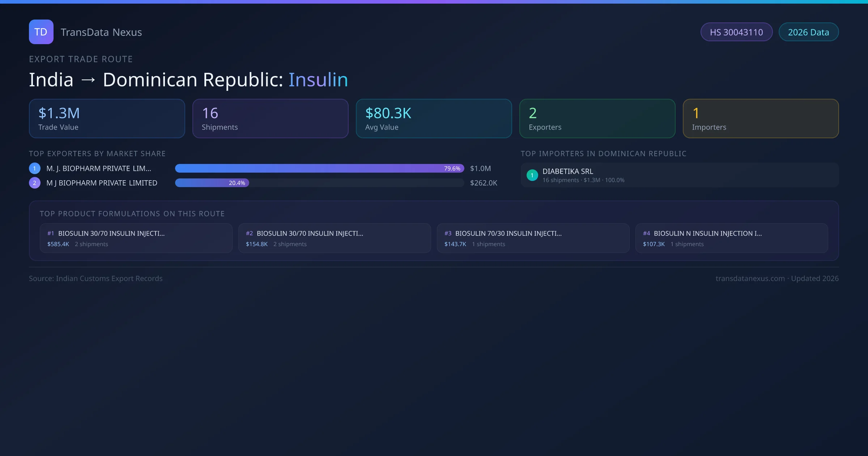Click the 79.6% market share bar
This screenshot has height=456, width=868.
[319, 168]
